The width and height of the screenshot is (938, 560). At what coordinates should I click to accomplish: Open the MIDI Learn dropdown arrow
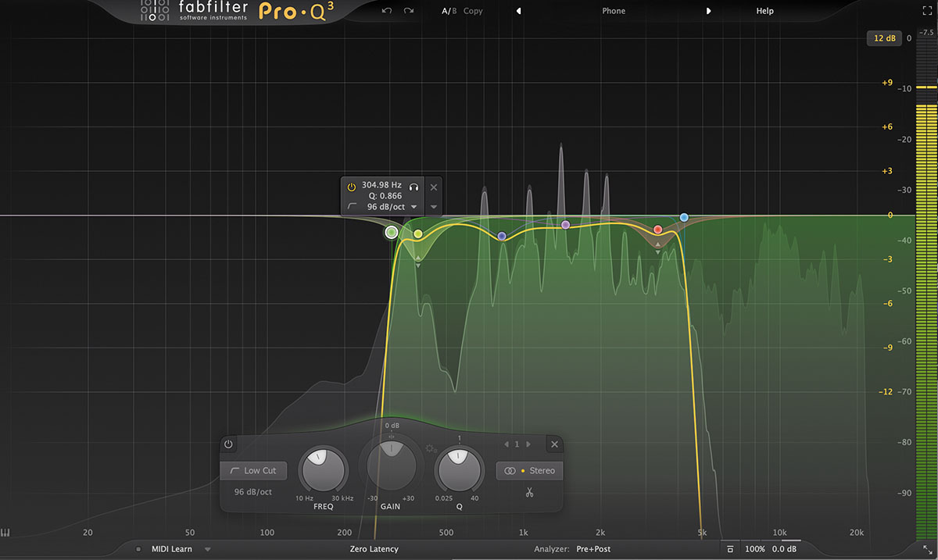coord(208,549)
